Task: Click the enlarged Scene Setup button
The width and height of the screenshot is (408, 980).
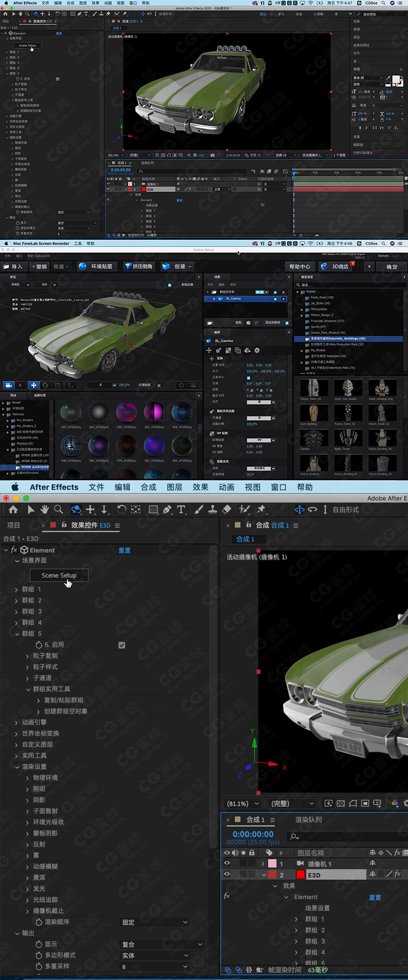Action: click(x=59, y=575)
